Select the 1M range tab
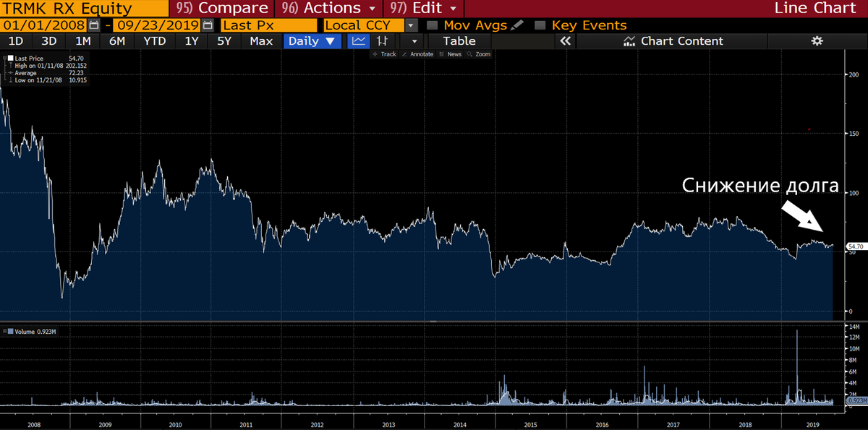 pos(83,41)
